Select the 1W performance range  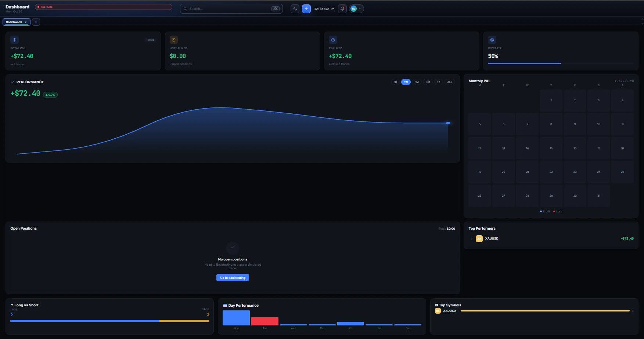pos(406,82)
